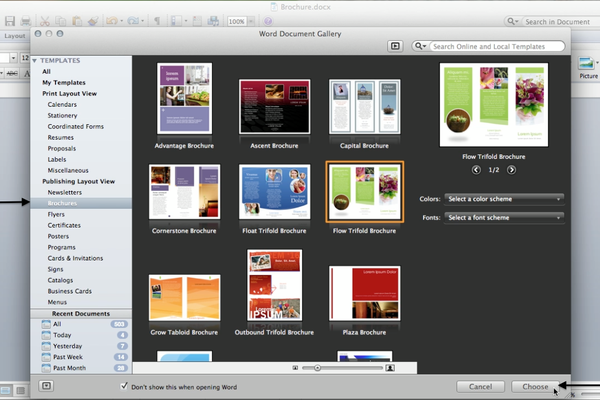
Task: Show next template preview page
Action: [x=511, y=170]
